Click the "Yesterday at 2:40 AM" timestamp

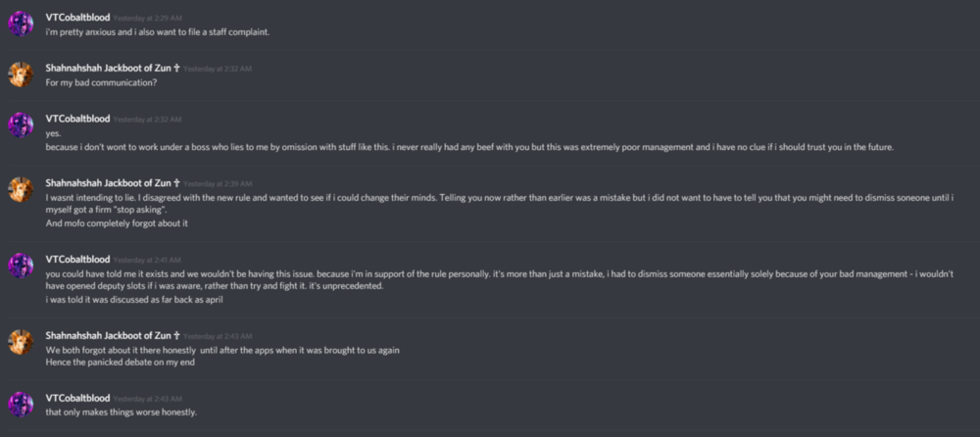click(x=146, y=260)
